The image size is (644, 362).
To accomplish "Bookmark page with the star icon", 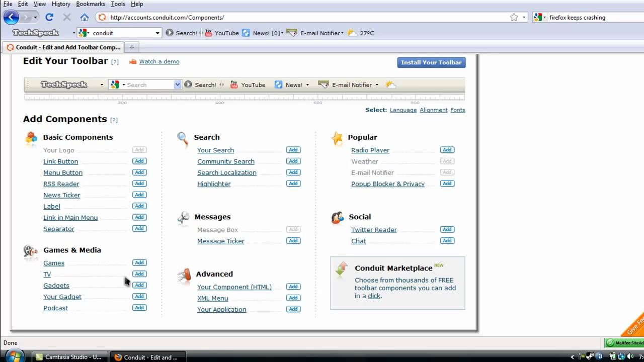I will pyautogui.click(x=514, y=17).
